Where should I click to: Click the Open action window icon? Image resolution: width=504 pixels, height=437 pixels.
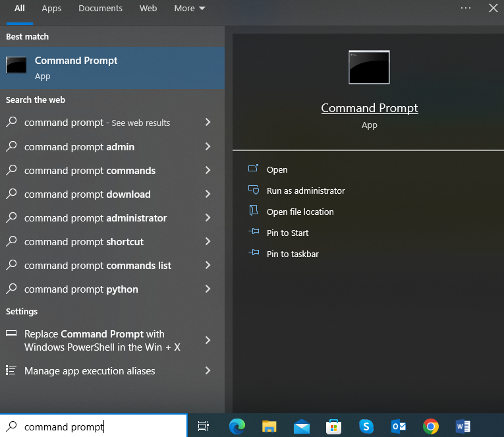coord(253,168)
